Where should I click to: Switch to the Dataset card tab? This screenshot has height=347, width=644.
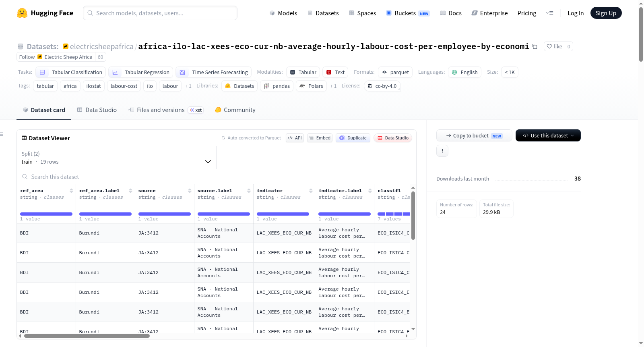[x=43, y=110]
